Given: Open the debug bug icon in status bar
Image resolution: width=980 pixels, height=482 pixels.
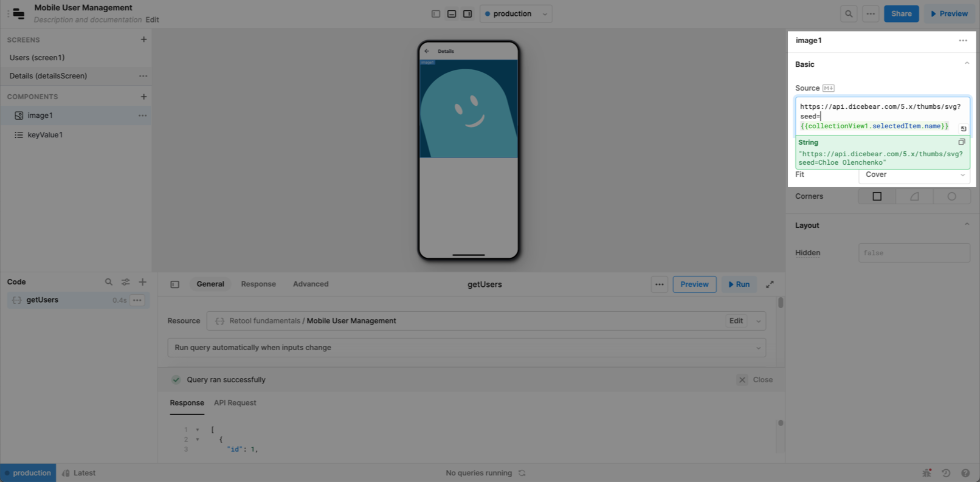Looking at the screenshot, I should pos(927,473).
